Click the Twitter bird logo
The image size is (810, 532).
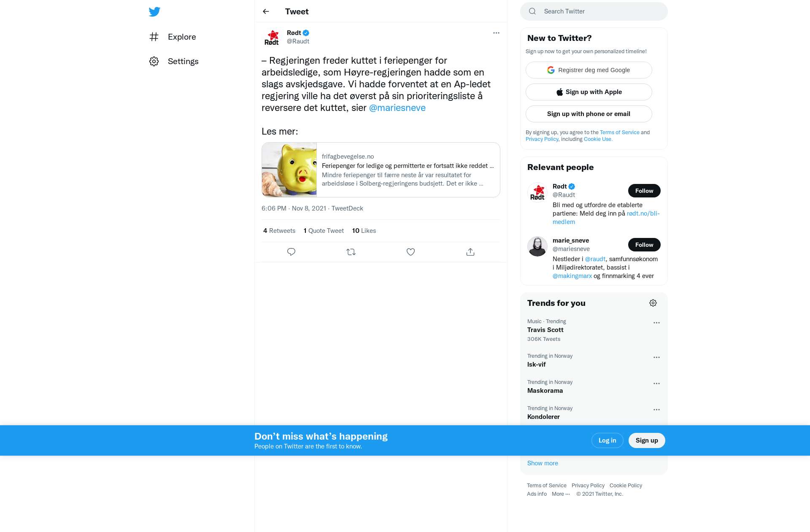point(154,12)
